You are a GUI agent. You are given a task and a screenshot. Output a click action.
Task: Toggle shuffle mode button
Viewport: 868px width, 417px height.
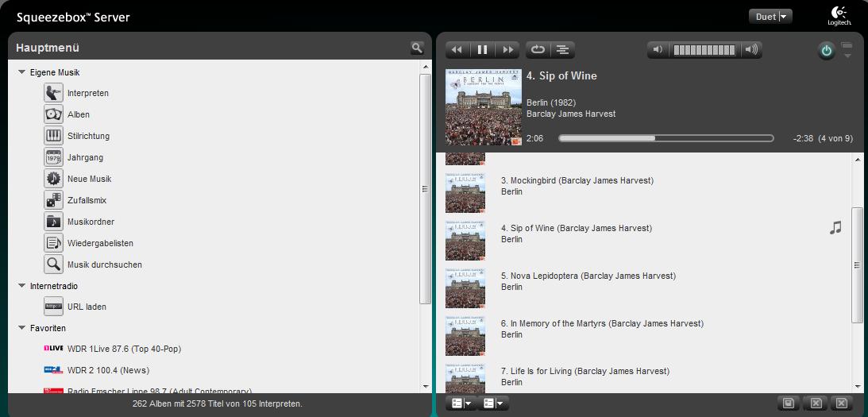(562, 49)
